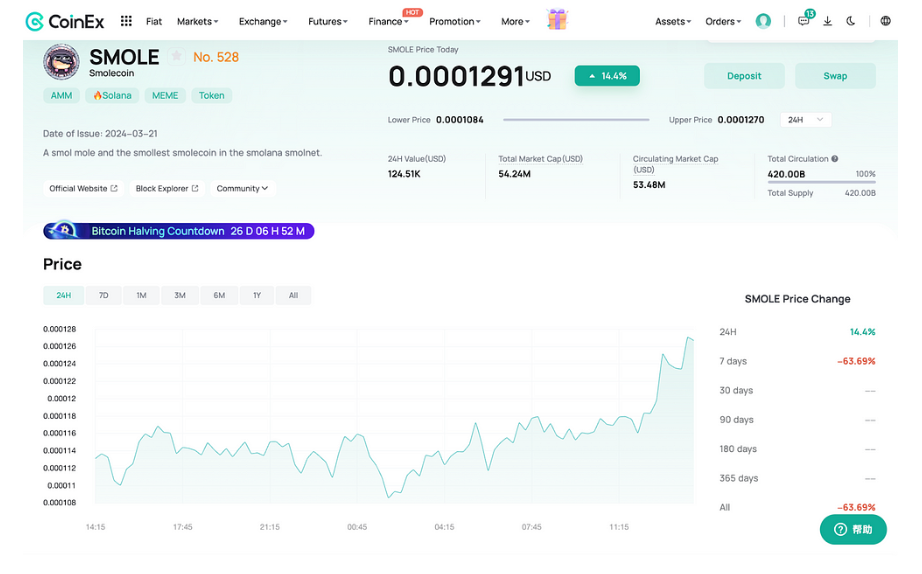The height and width of the screenshot is (574, 922).
Task: Select the 24H chart tab
Action: [64, 295]
